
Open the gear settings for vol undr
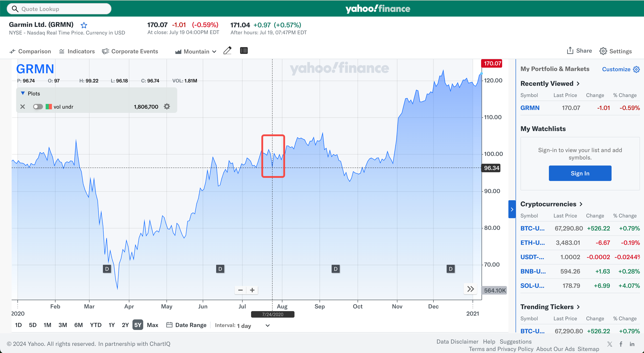[x=167, y=107]
